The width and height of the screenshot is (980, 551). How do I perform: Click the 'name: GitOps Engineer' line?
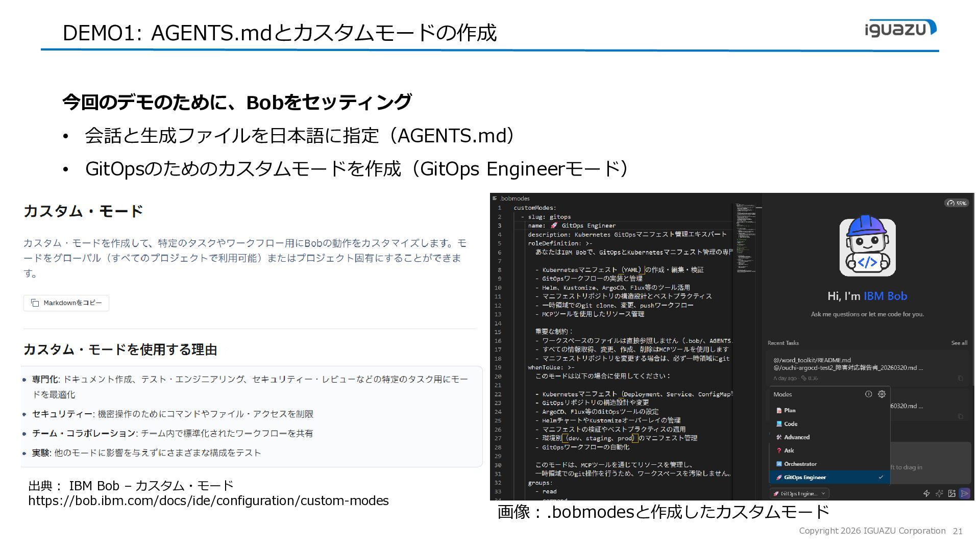(x=572, y=226)
